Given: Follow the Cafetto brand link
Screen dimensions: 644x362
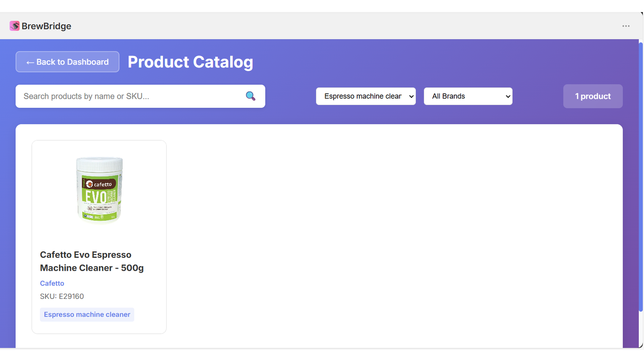Looking at the screenshot, I should [52, 283].
